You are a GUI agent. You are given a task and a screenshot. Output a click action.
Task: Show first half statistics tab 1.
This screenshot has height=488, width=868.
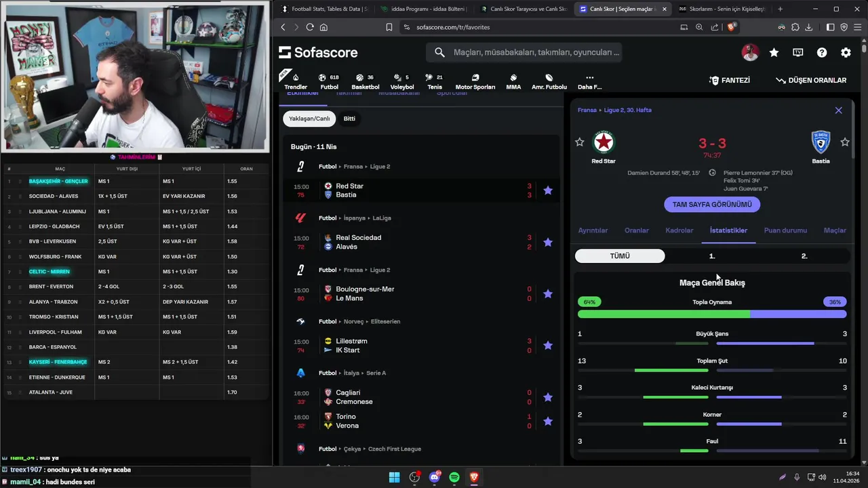point(712,256)
